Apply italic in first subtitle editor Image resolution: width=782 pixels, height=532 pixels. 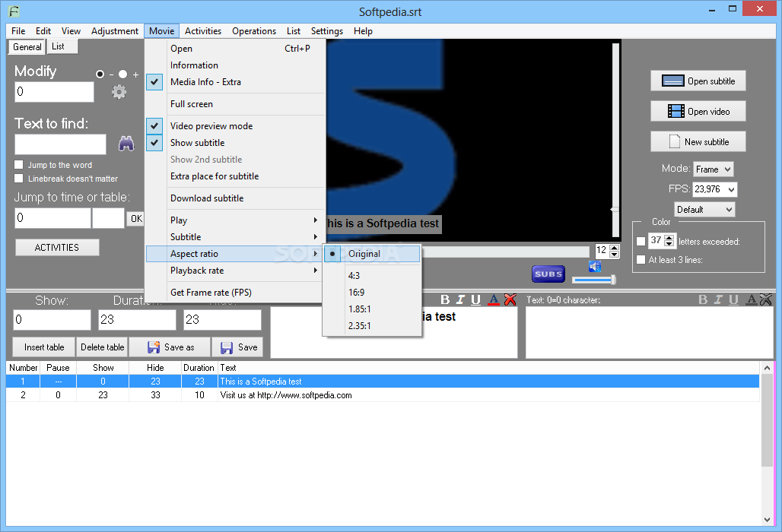click(x=460, y=299)
